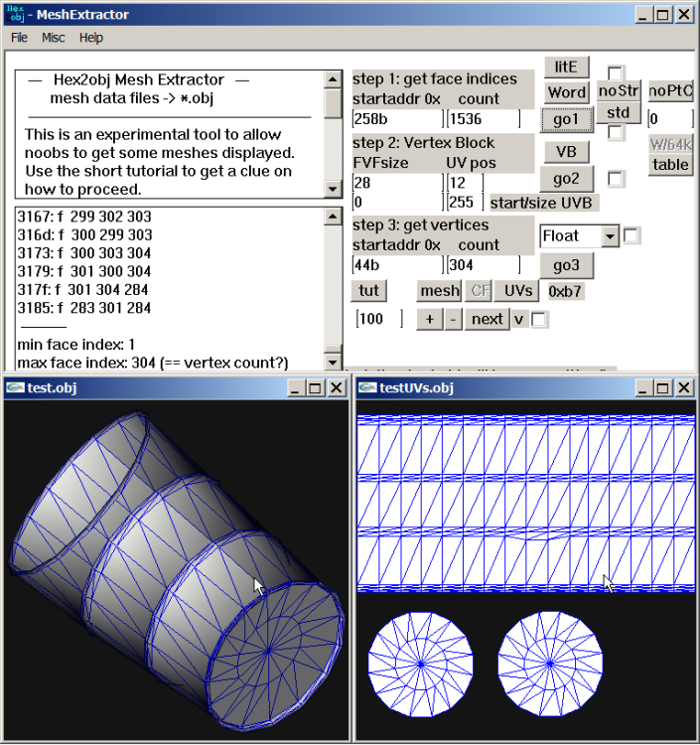This screenshot has height=745, width=700.
Task: Click scroll down arrow in face list
Action: tap(333, 363)
